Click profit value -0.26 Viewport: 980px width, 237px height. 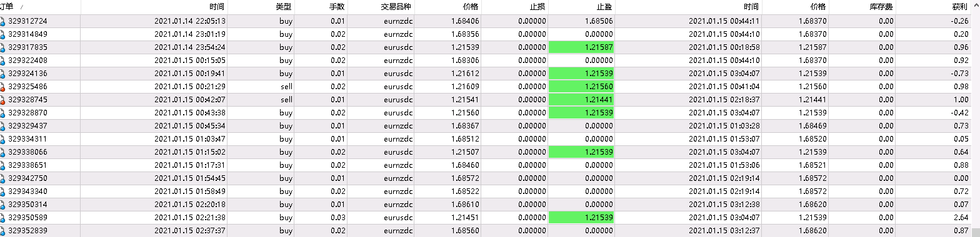(x=959, y=21)
